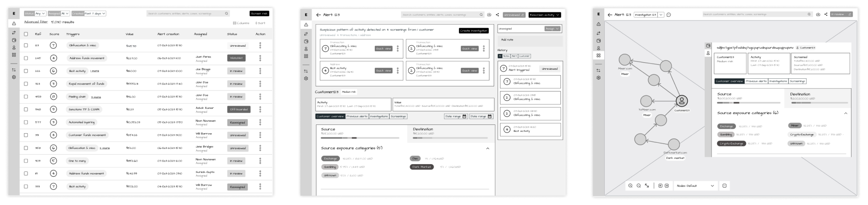The height and width of the screenshot is (205, 868).
Task: Click the share icon in middle panel header
Action: click(x=497, y=15)
